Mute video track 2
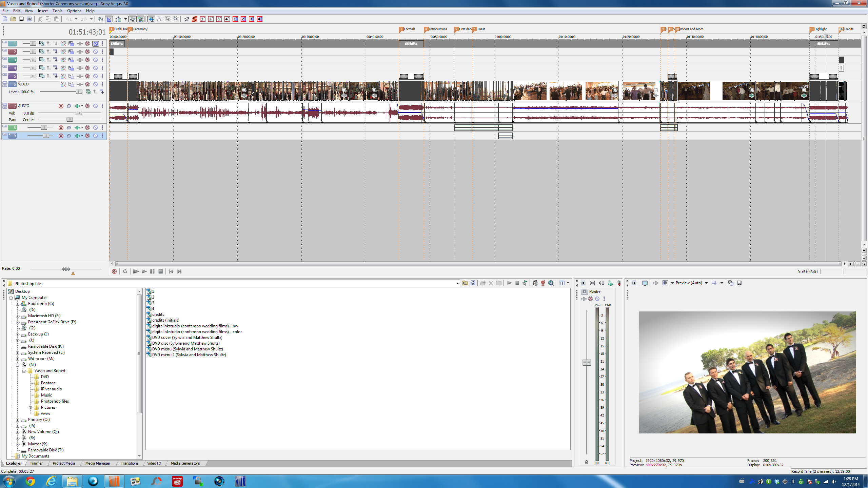 tap(96, 52)
